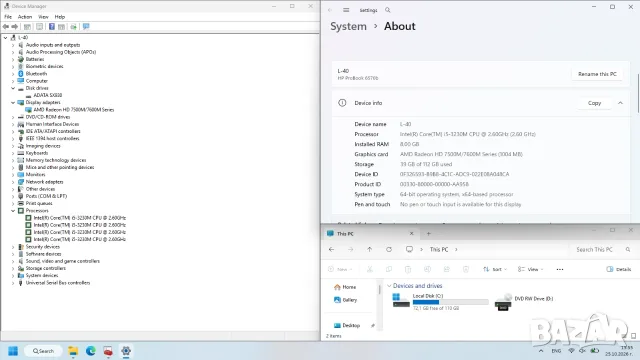Click System breadcrumb in Settings

pos(349,26)
